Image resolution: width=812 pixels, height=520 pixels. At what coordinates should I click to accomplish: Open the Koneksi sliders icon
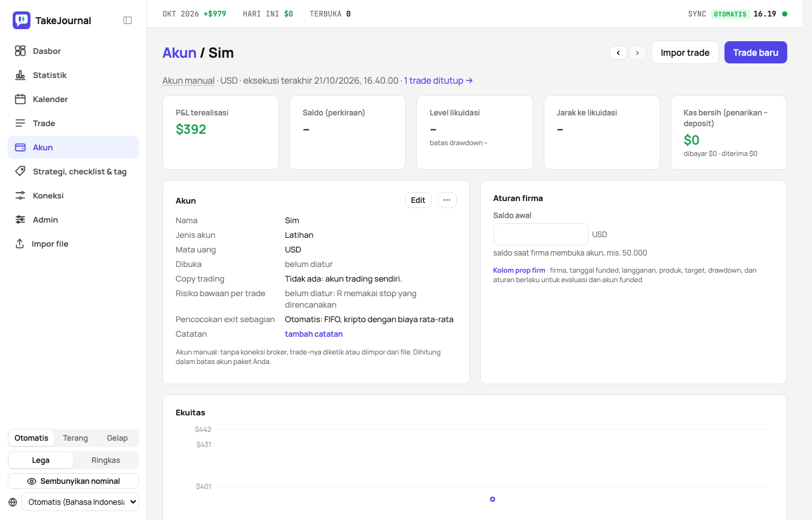20,195
